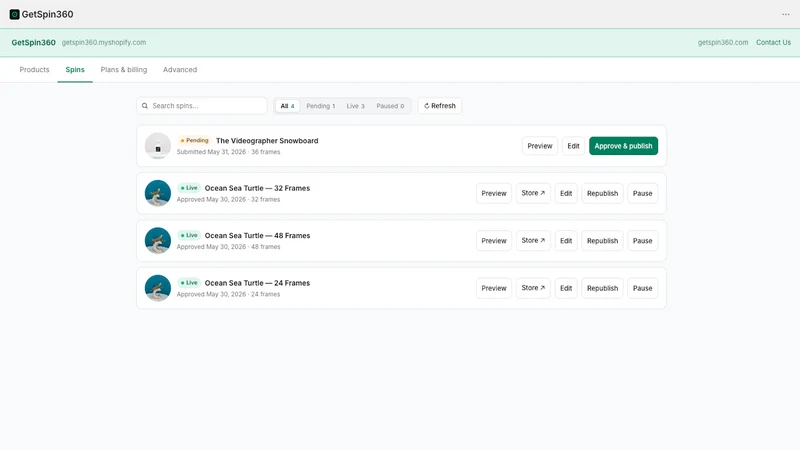Click the Refresh button with circular arrow
Screen dimensions: 800x450
click(439, 106)
